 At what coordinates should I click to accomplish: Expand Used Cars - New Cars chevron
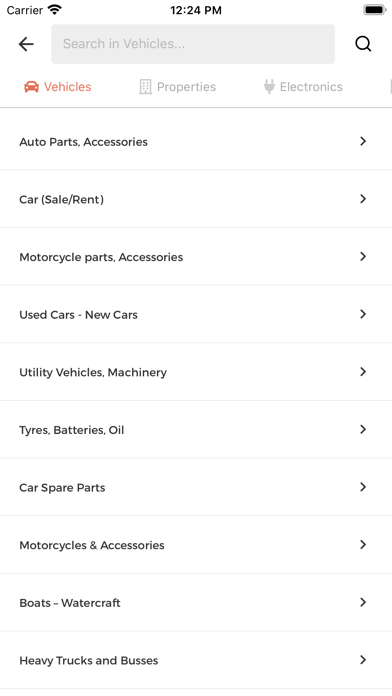pos(363,314)
